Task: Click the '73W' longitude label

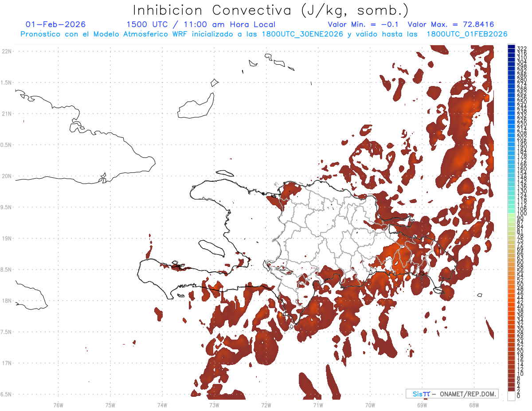Action: (214, 405)
